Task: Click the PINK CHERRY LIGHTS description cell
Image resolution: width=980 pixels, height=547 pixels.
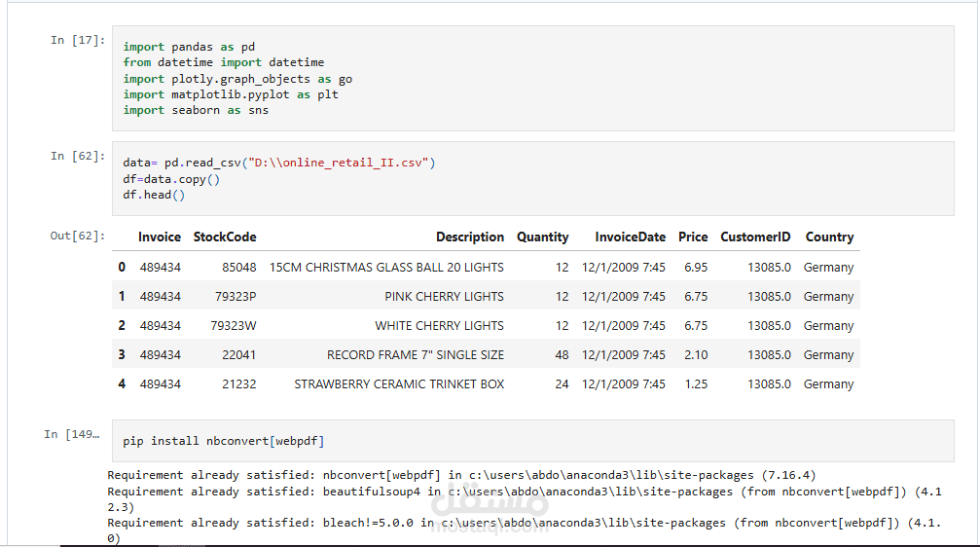Action: click(444, 297)
